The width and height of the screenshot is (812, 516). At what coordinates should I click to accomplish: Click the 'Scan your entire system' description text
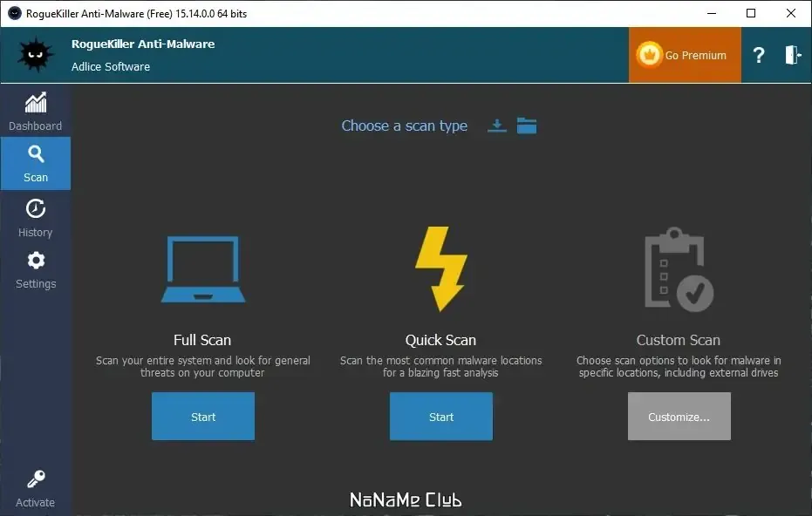[202, 366]
